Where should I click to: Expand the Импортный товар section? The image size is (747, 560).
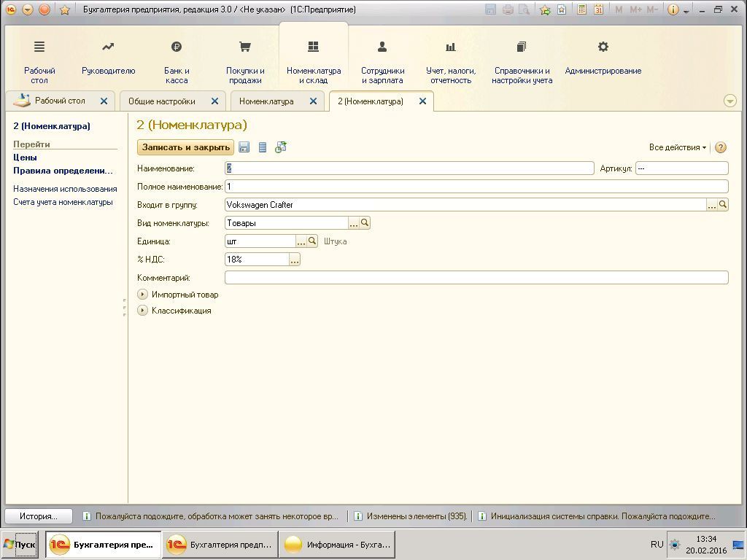(143, 295)
